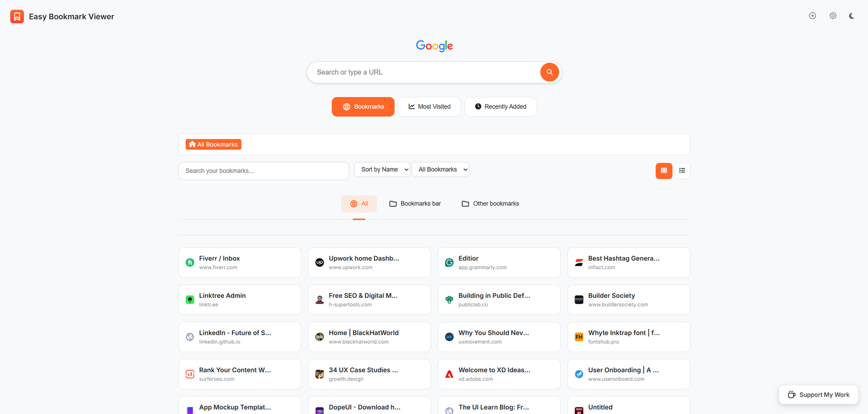
Task: Open the Fiverr / Inbox bookmark title
Action: 219,258
